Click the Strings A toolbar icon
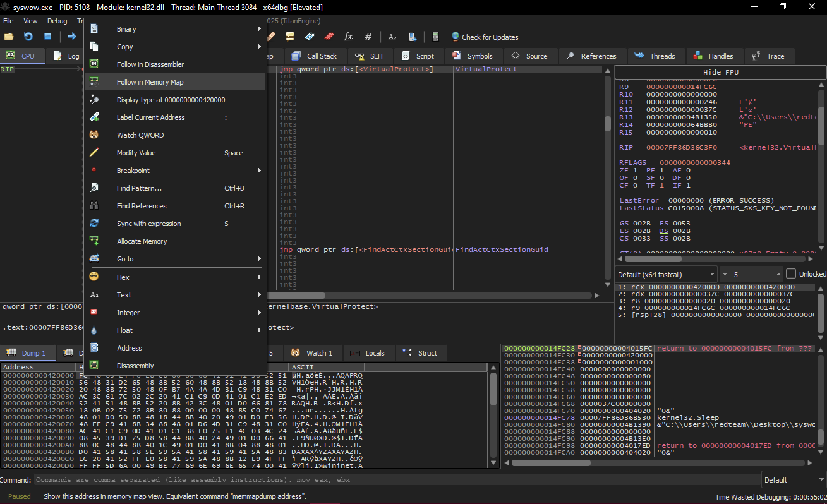The image size is (827, 504). click(x=392, y=37)
